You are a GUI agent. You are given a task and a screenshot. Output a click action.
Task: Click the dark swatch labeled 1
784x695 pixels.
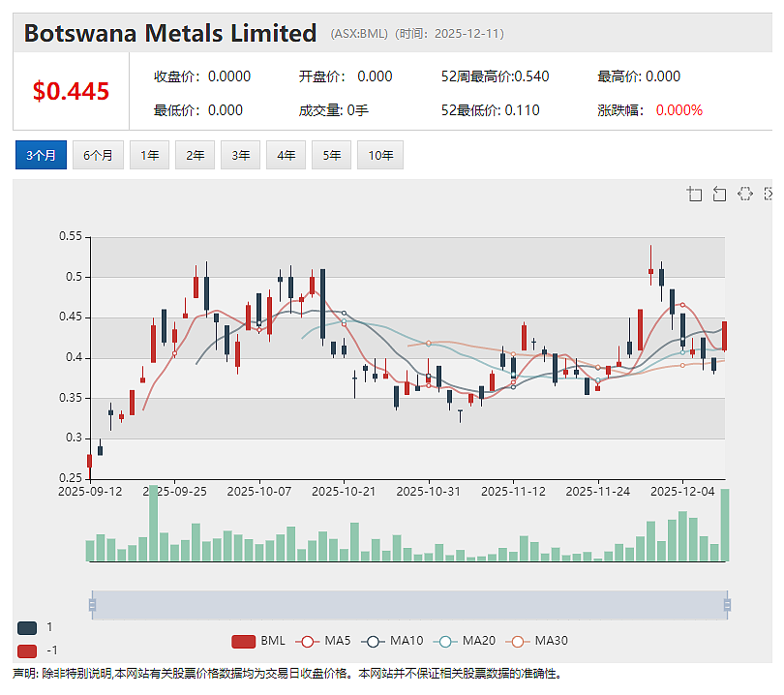pyautogui.click(x=27, y=628)
